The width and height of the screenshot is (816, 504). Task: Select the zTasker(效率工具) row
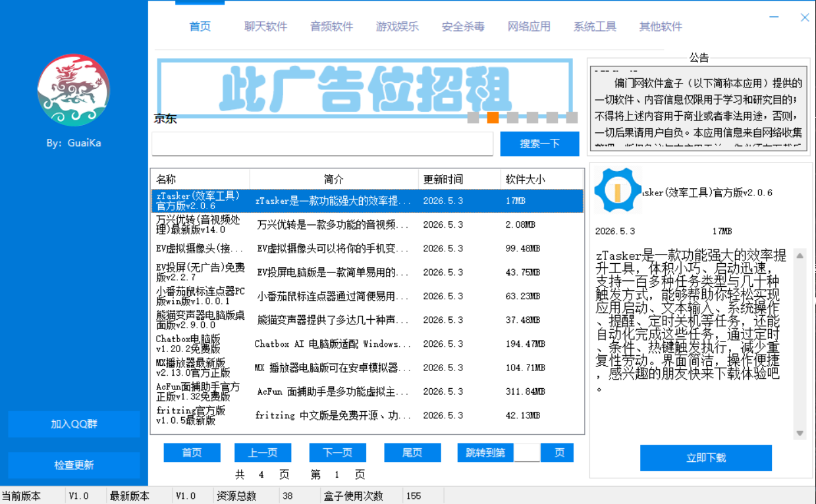click(367, 201)
